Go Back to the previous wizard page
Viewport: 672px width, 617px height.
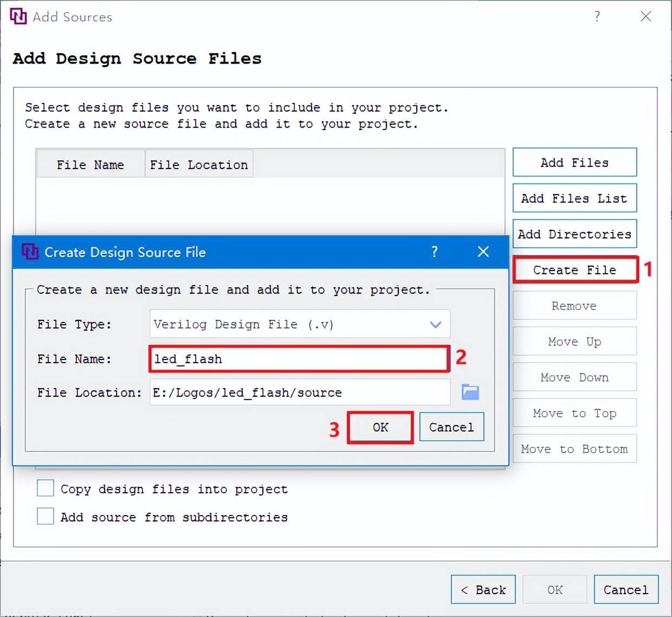[x=483, y=590]
